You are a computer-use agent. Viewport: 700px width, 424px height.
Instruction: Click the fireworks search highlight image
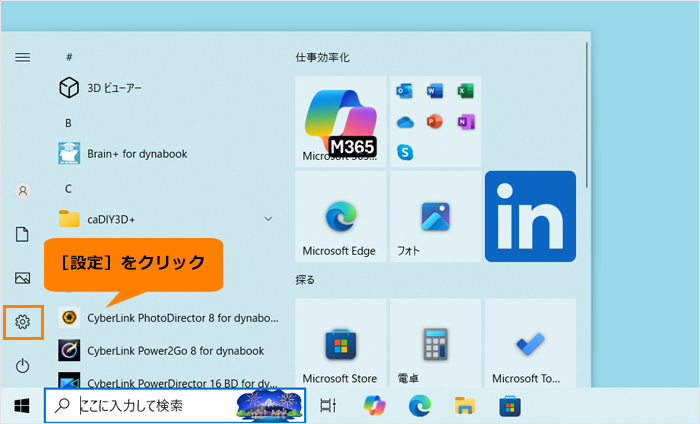(270, 405)
